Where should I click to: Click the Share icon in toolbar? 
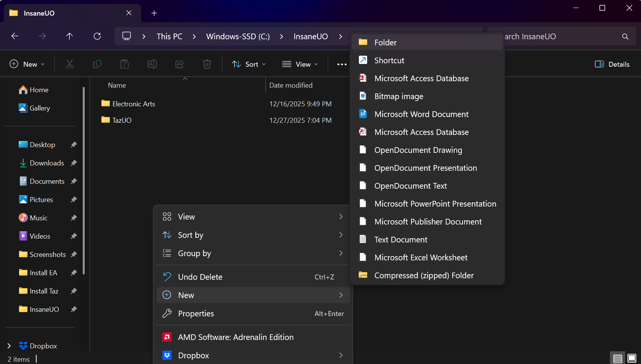[180, 64]
